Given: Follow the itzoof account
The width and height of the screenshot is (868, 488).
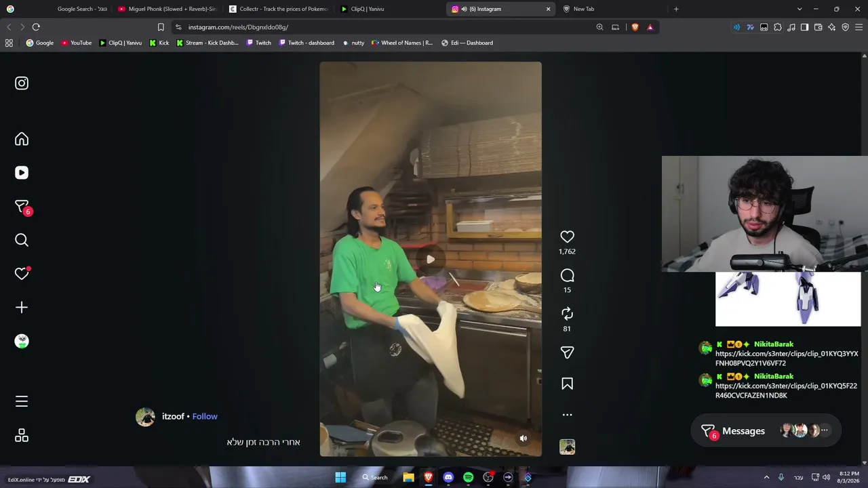Looking at the screenshot, I should pyautogui.click(x=205, y=416).
